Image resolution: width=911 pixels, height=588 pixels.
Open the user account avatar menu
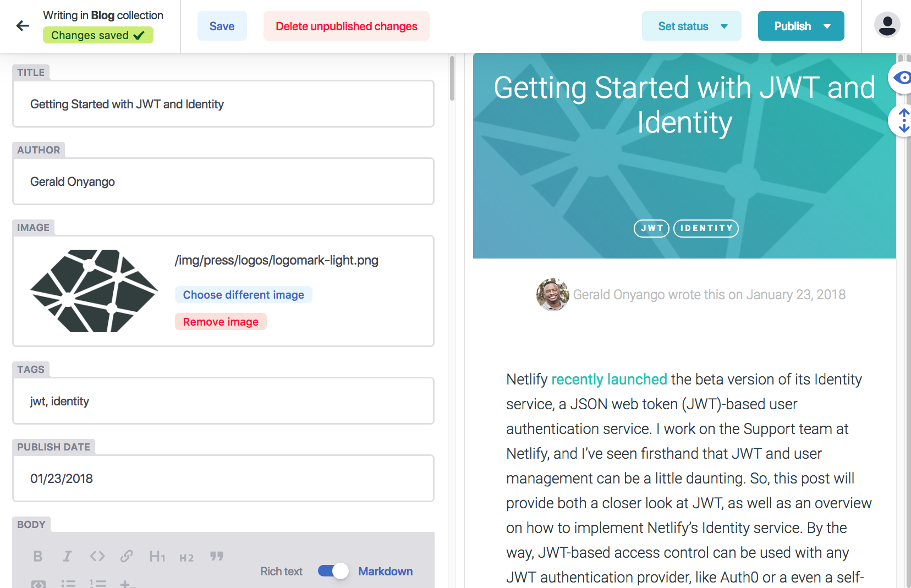(887, 25)
